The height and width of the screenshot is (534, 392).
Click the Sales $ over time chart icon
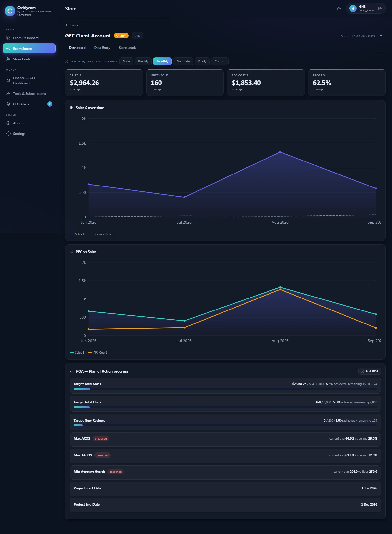pyautogui.click(x=72, y=108)
